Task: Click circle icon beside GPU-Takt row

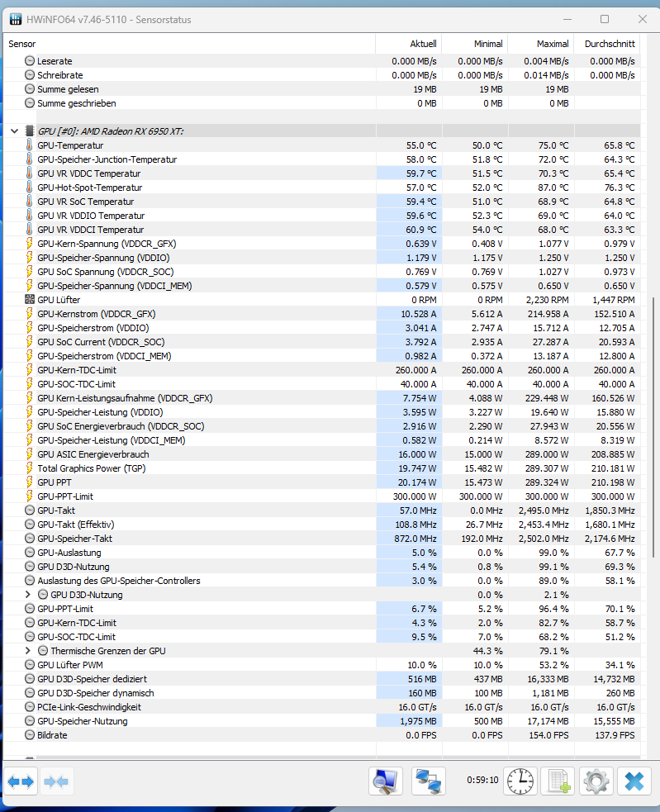Action: click(30, 510)
